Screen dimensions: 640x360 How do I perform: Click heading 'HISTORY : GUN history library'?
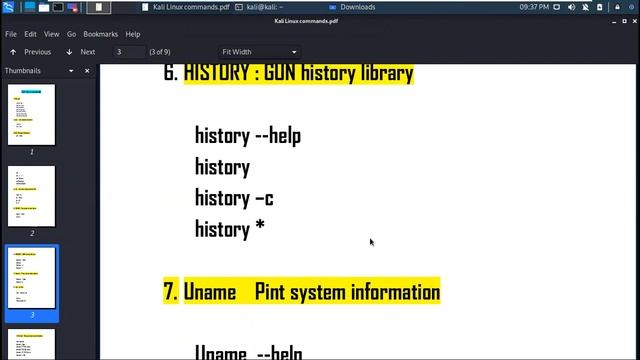click(x=298, y=73)
